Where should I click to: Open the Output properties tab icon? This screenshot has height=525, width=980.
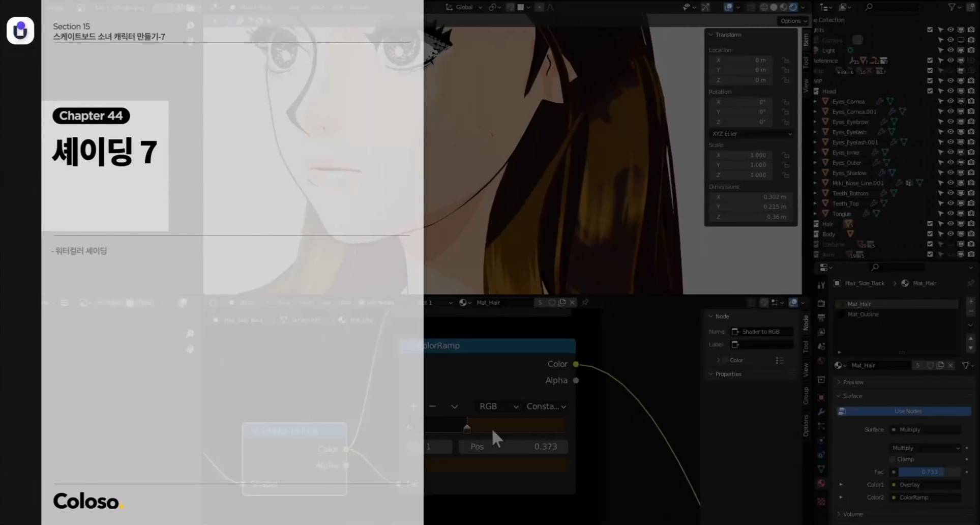point(821,317)
